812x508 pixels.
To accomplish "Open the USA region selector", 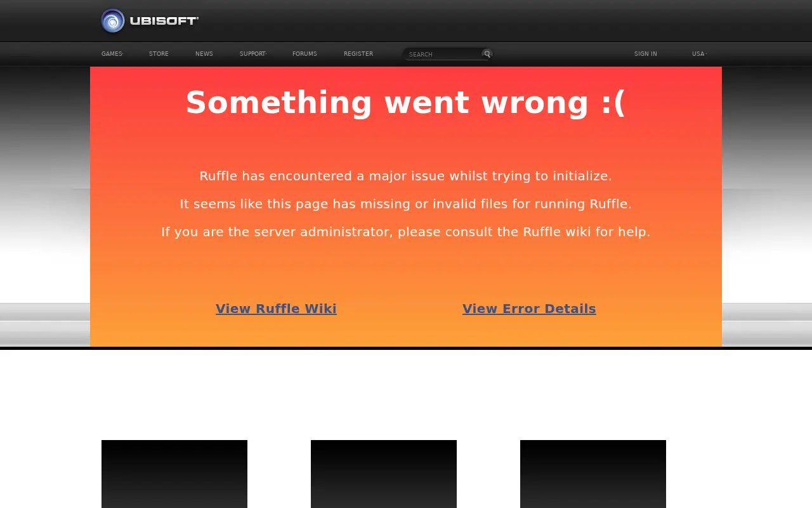I will [699, 54].
